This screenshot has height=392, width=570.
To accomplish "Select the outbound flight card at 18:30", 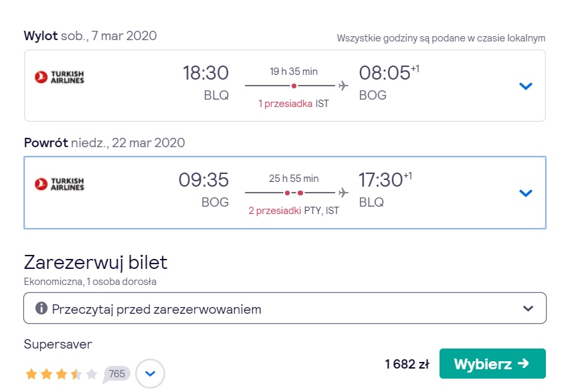I will point(284,86).
